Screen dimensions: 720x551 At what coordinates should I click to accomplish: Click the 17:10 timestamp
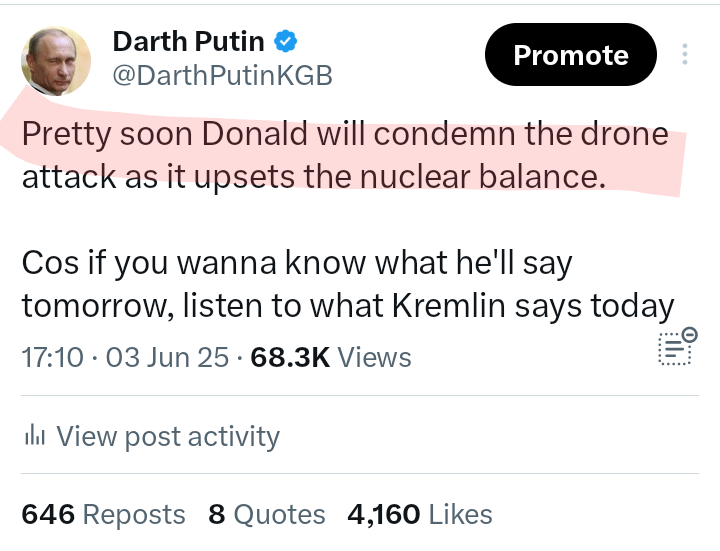52,357
